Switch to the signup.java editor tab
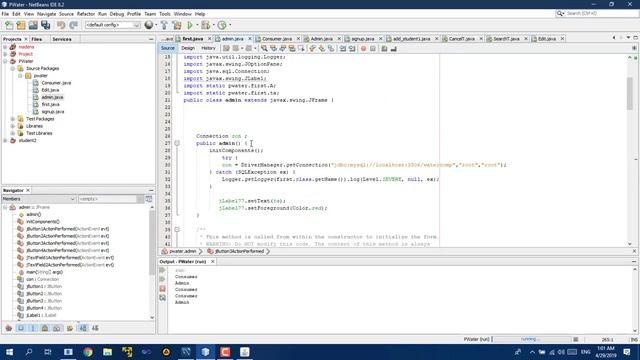The image size is (640, 360). point(362,39)
